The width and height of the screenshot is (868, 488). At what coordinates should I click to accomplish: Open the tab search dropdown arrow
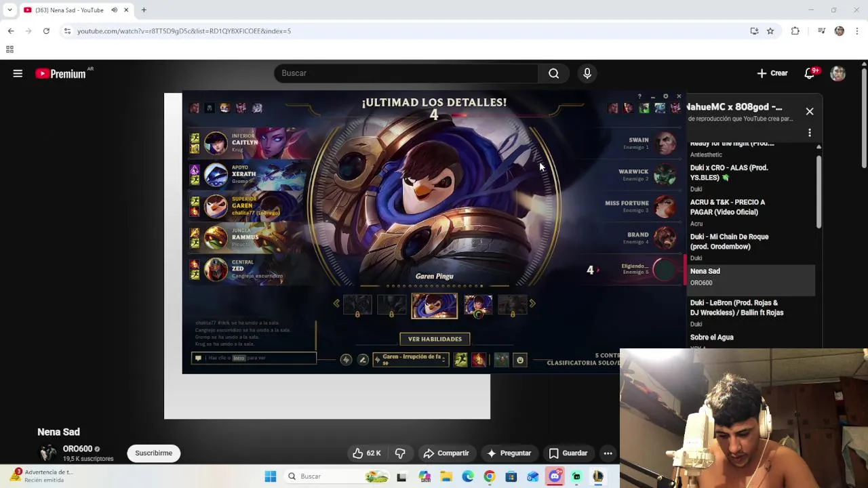coord(9,10)
